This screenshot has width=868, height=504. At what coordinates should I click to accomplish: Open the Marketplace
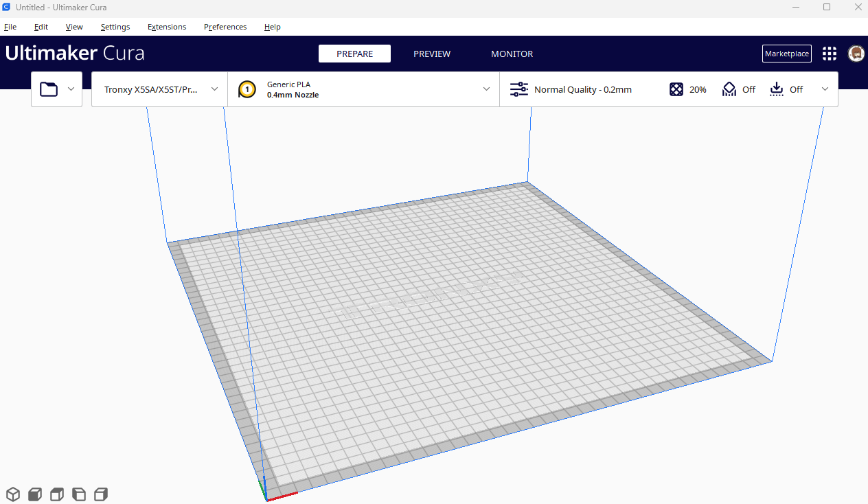coord(786,53)
